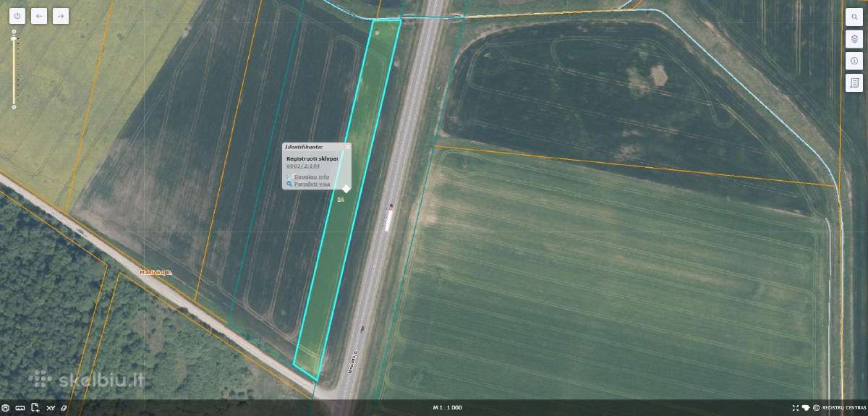868x416 pixels.
Task: Click the 'Parodyti visa' link
Action: (x=312, y=184)
